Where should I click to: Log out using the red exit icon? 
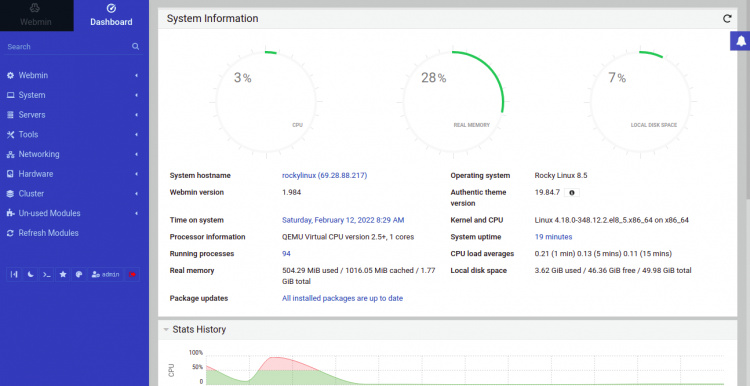[132, 275]
